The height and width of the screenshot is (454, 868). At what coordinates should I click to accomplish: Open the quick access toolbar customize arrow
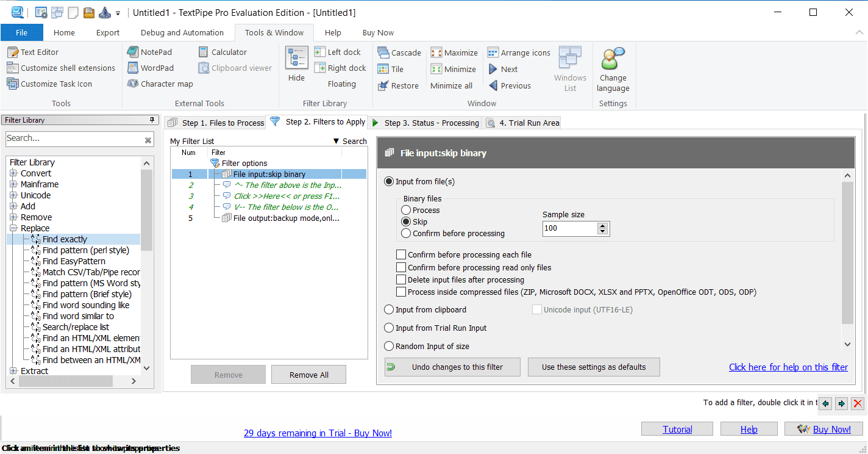click(118, 13)
